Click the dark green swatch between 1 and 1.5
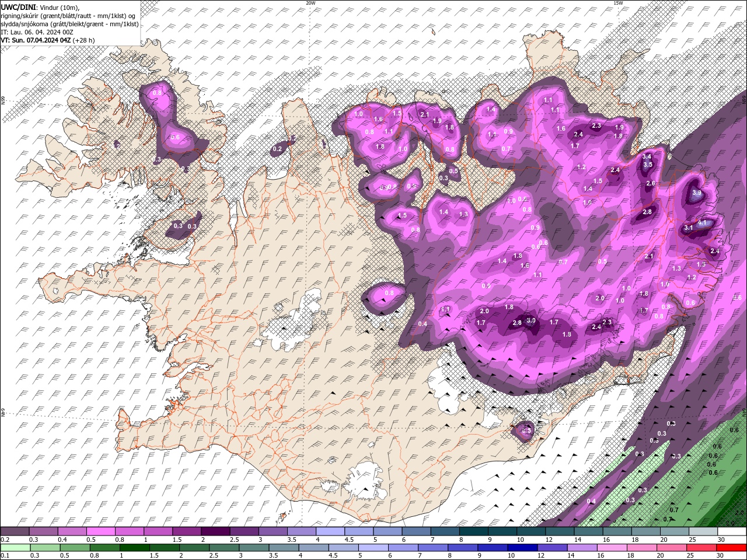The height and width of the screenshot is (560, 747). coord(134,548)
